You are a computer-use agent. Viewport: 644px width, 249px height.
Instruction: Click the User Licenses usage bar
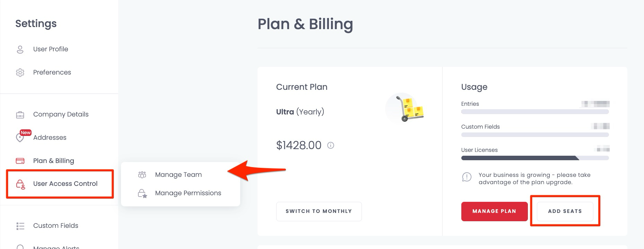tap(535, 158)
